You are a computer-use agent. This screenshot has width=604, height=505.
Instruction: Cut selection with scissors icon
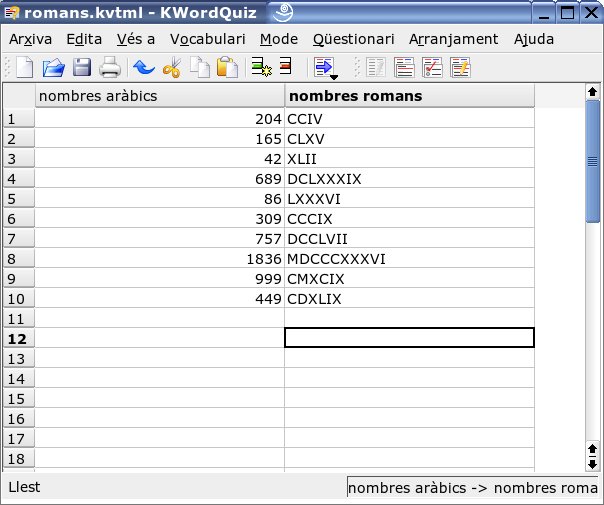pyautogui.click(x=172, y=67)
